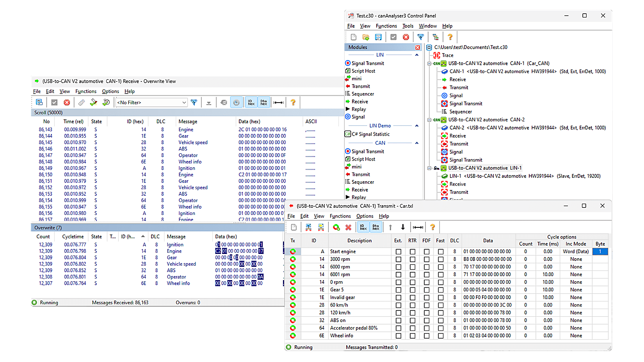Screen dimensions: 644x362
Task: Click the red stop icon in the Control Panel
Action: (406, 37)
